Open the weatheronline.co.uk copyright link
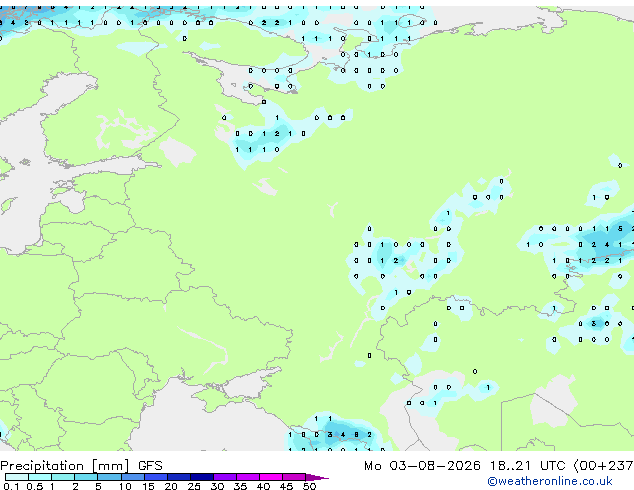 550,481
